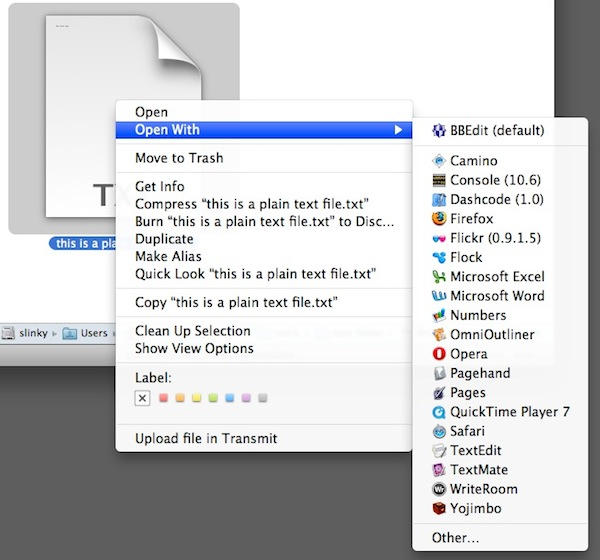Expand the Open With submenu arrow
This screenshot has width=600, height=560.
click(x=398, y=130)
